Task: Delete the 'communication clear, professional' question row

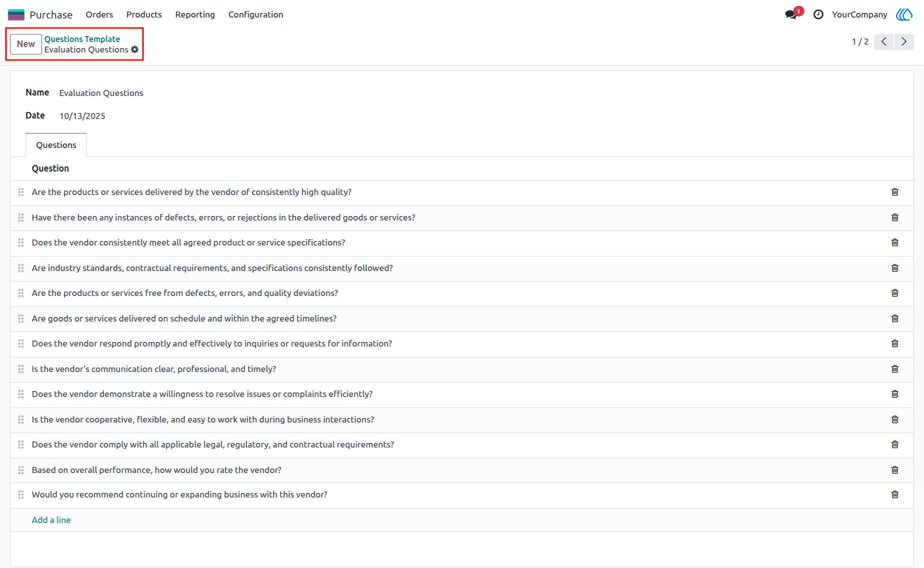Action: coord(895,369)
